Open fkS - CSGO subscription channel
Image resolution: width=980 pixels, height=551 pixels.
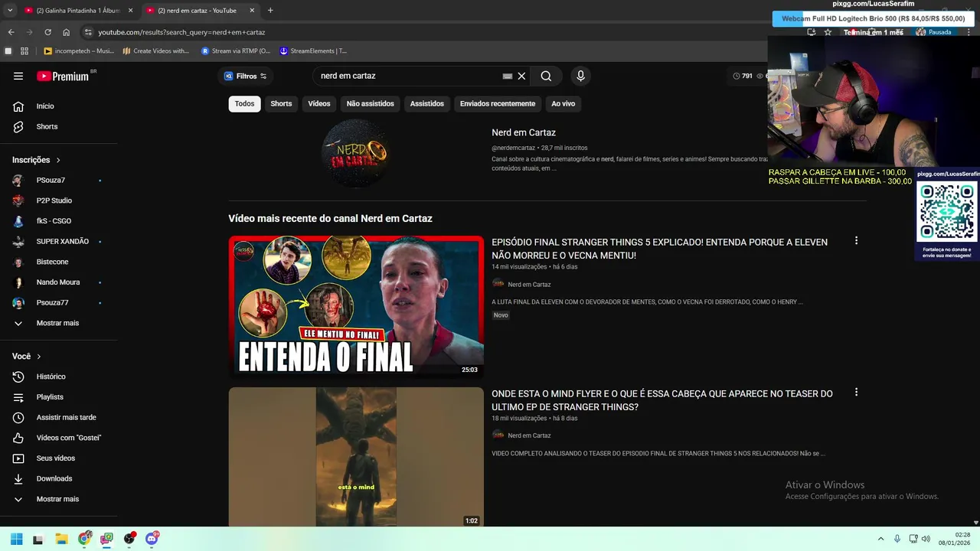(59, 221)
